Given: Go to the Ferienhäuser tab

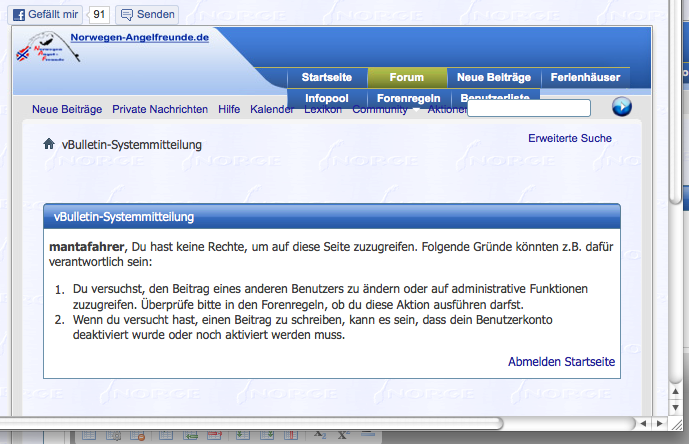Looking at the screenshot, I should [x=585, y=78].
